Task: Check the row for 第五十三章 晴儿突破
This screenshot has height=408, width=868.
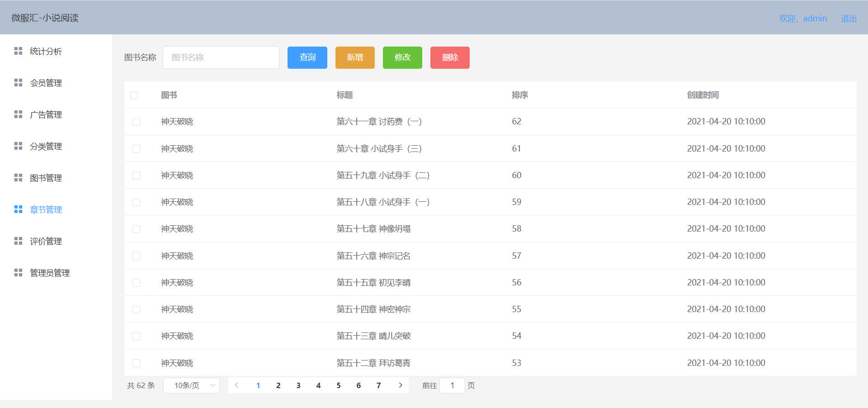Action: [136, 336]
